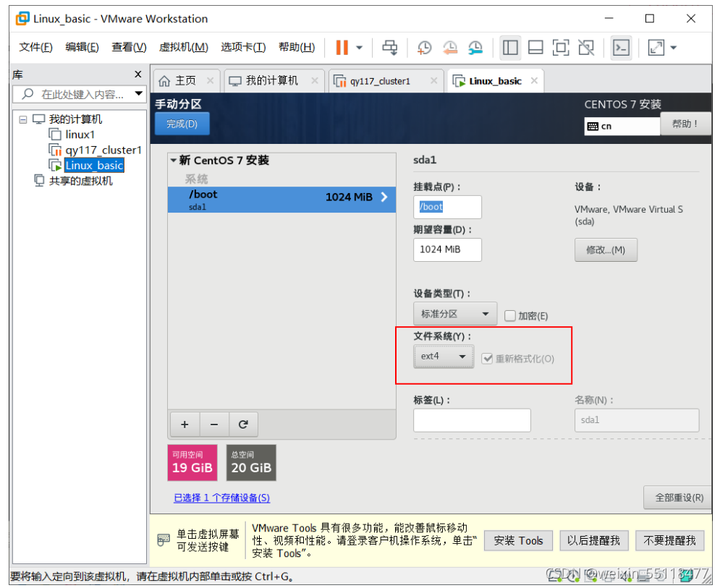Image resolution: width=720 pixels, height=588 pixels.
Task: Toggle the 重新格式化(O) checkbox
Action: coord(487,359)
